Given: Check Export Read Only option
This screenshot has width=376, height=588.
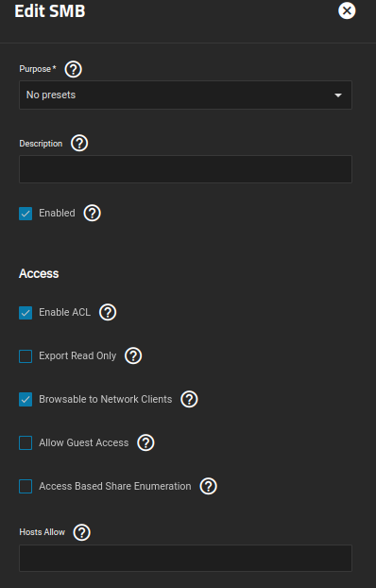Looking at the screenshot, I should coord(26,355).
